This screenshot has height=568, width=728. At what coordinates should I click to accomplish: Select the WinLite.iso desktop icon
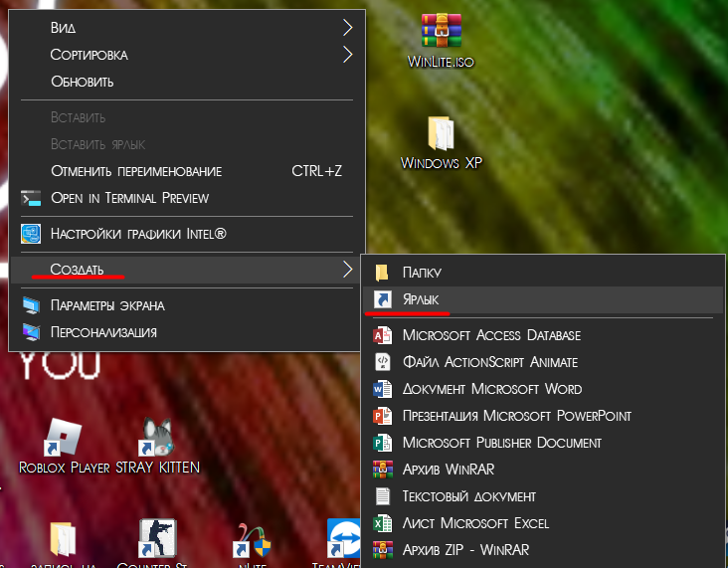pos(441,31)
